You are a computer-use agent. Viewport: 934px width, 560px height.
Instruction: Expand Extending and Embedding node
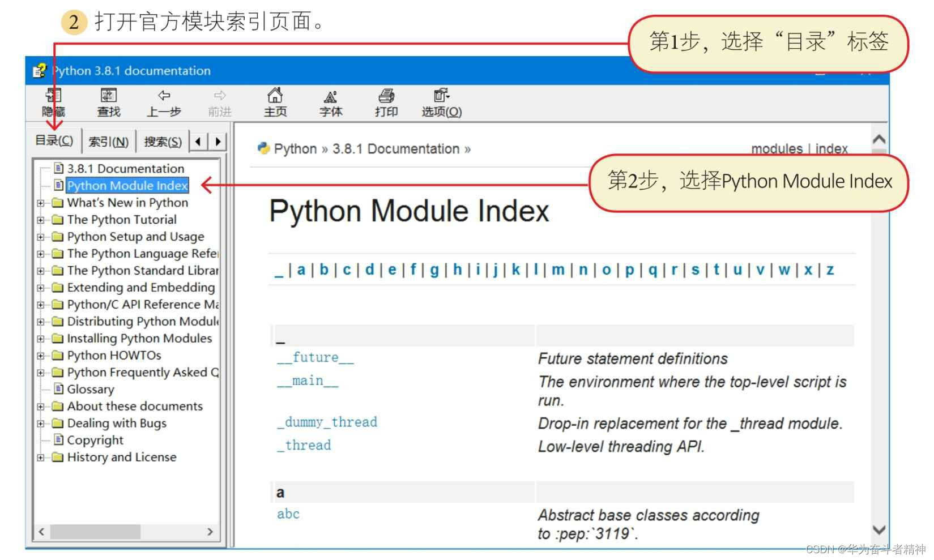(x=41, y=288)
